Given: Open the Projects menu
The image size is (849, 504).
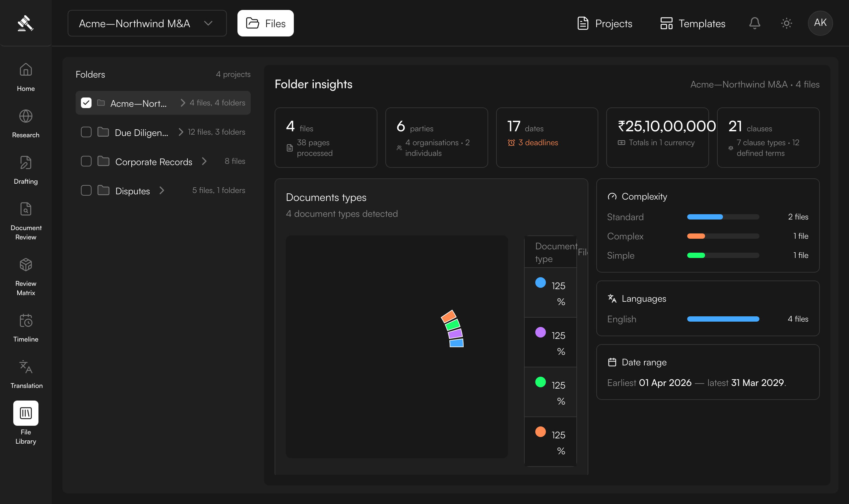Looking at the screenshot, I should [605, 23].
